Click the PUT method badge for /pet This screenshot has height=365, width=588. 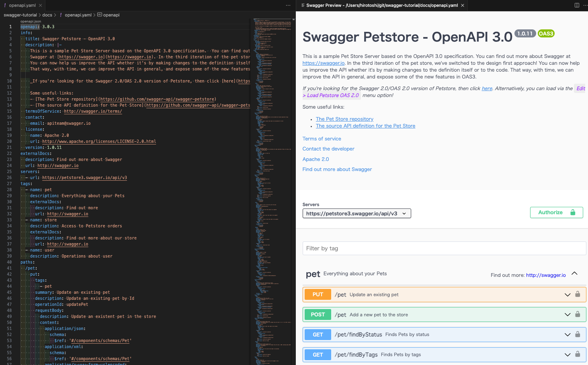click(318, 294)
